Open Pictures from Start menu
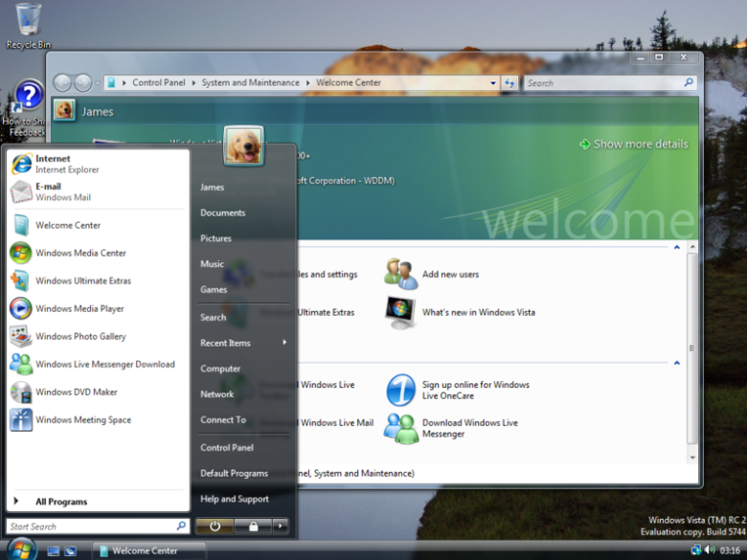This screenshot has width=747, height=560. (244, 238)
